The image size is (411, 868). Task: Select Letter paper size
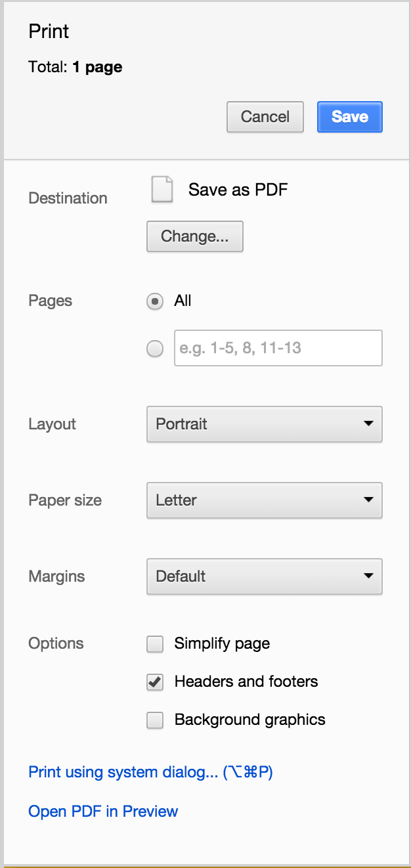click(264, 500)
